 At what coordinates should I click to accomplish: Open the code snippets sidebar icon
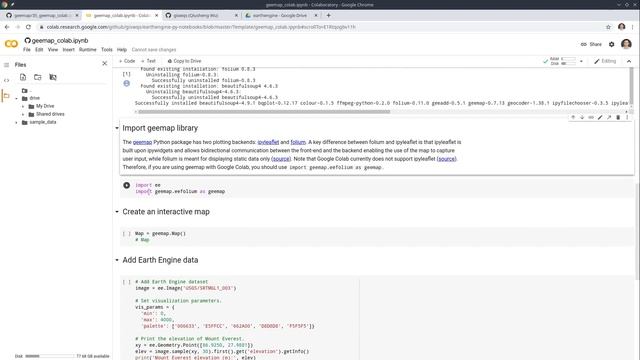click(6, 80)
